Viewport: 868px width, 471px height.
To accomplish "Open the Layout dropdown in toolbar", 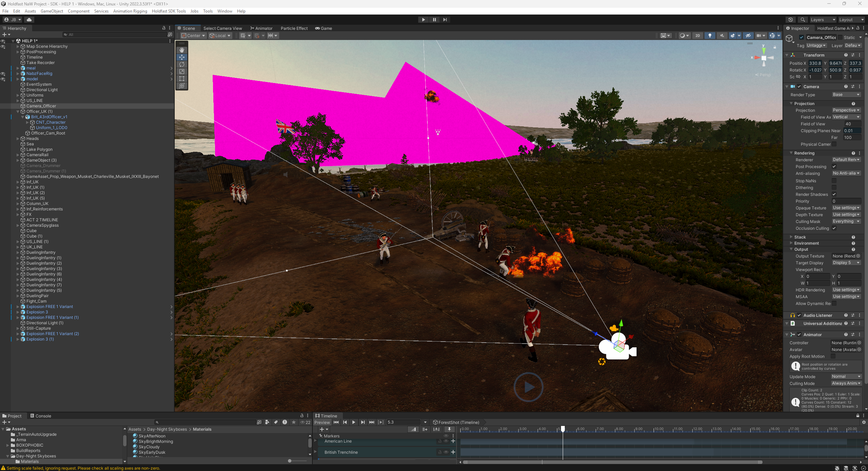I will 851,20.
